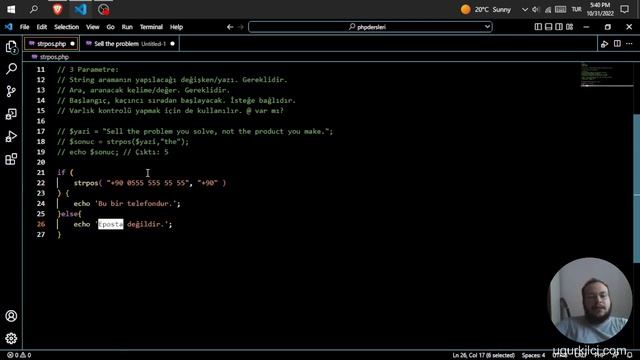Image resolution: width=640 pixels, height=360 pixels.
Task: Toggle the bottom panel layout icon
Action: pyautogui.click(x=549, y=27)
